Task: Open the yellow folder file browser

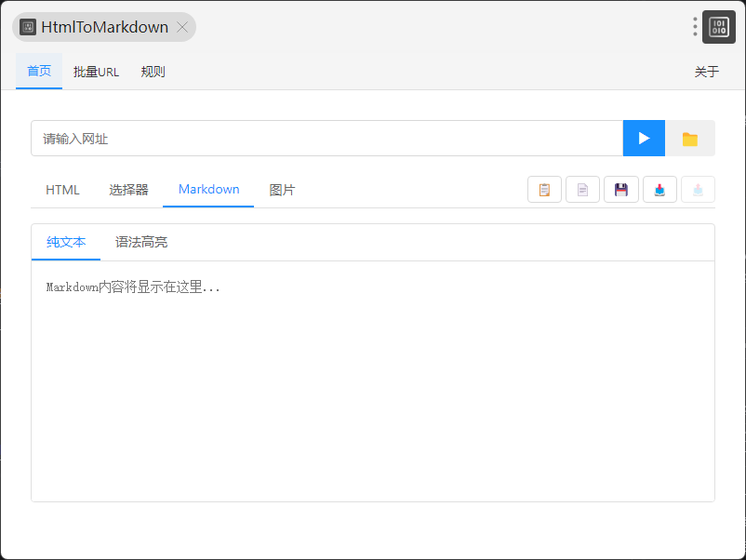Action: tap(689, 139)
